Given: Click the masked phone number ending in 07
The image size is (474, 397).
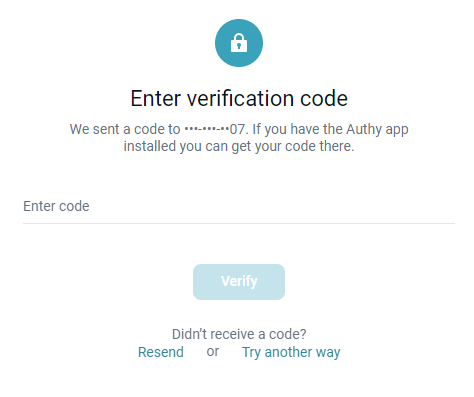Looking at the screenshot, I should point(215,129).
